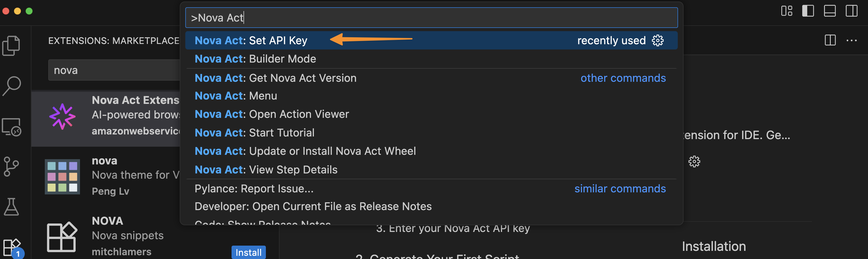Click the gear beside recently used
868x259 pixels.
[x=657, y=40]
